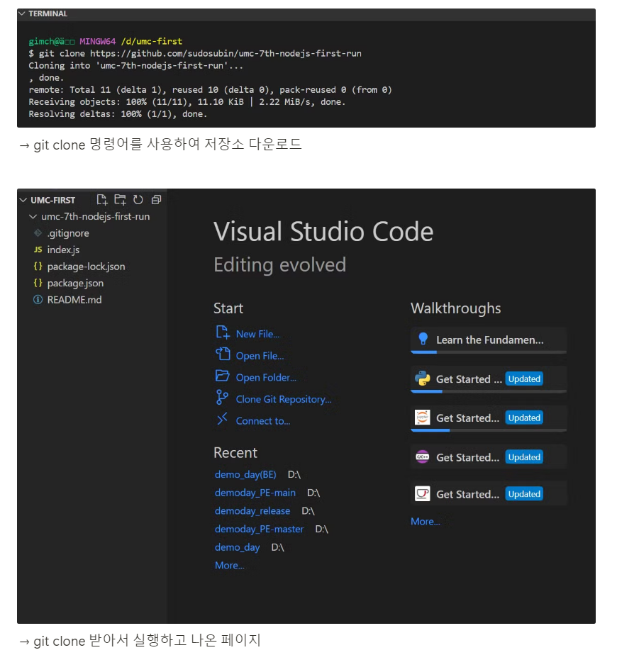
Task: Click the Java coffee cup icon in Walkthroughs
Action: (x=423, y=493)
